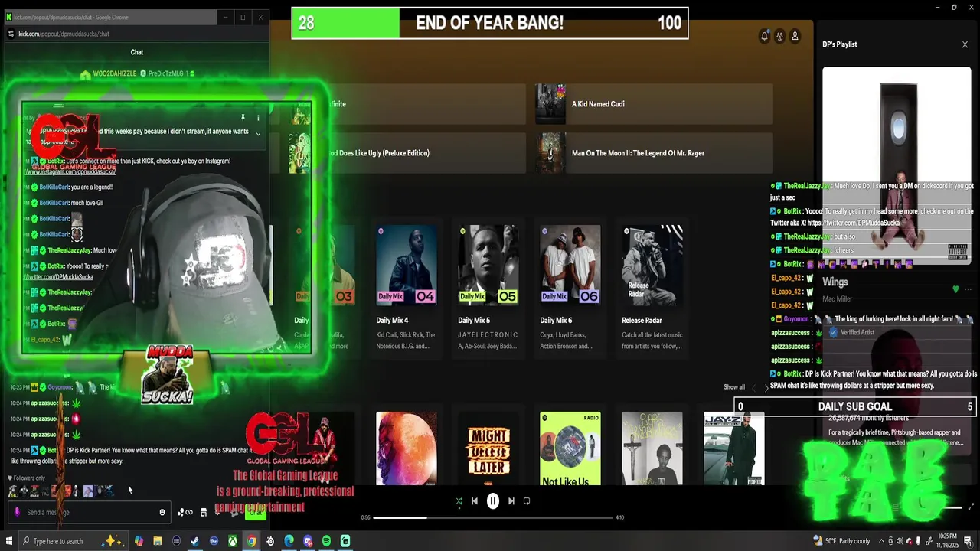Open volume control in system tray
Image resolution: width=980 pixels, height=551 pixels.
(x=900, y=541)
